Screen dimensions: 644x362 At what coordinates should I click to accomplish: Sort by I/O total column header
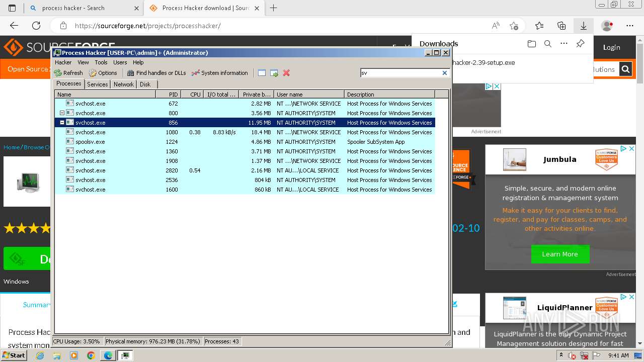click(x=222, y=94)
